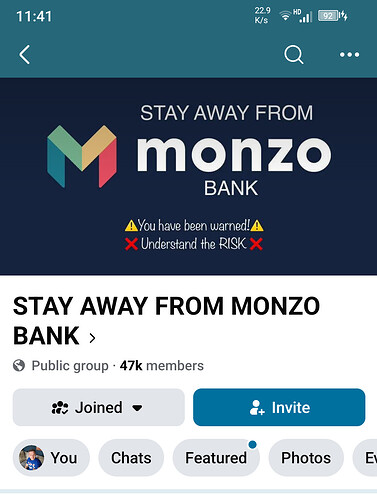Click the blue Invite button

(279, 407)
